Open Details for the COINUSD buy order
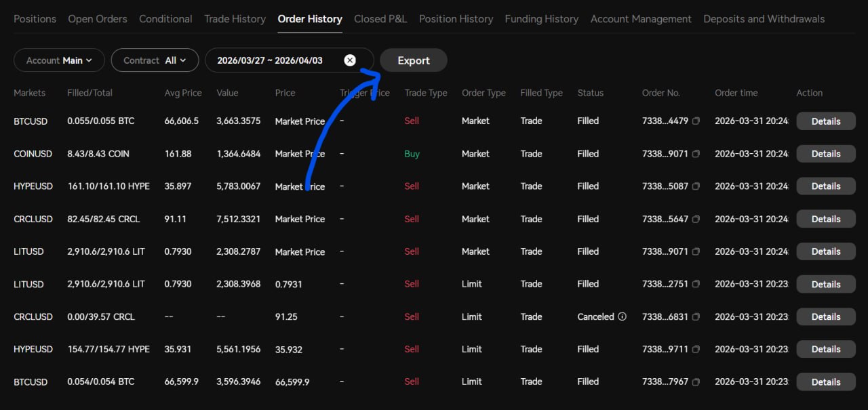Viewport: 868px width, 410px height. 825,154
